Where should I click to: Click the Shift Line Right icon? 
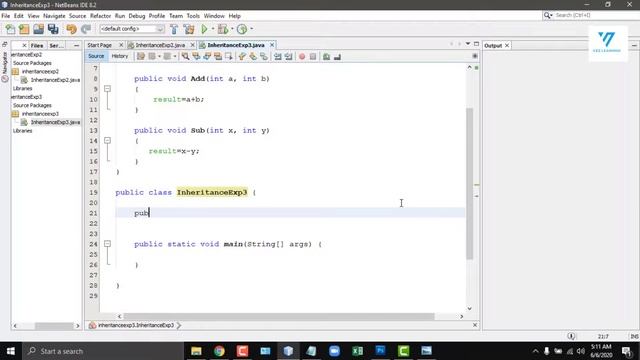pyautogui.click(x=289, y=57)
